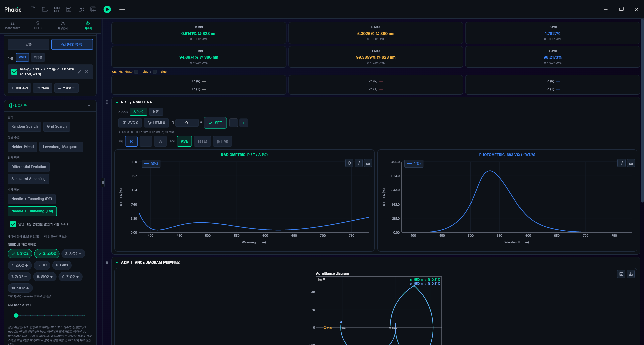Viewport: 644px width, 345px height.
Task: Edit the R(avg) target with pencil icon
Action: (x=79, y=72)
